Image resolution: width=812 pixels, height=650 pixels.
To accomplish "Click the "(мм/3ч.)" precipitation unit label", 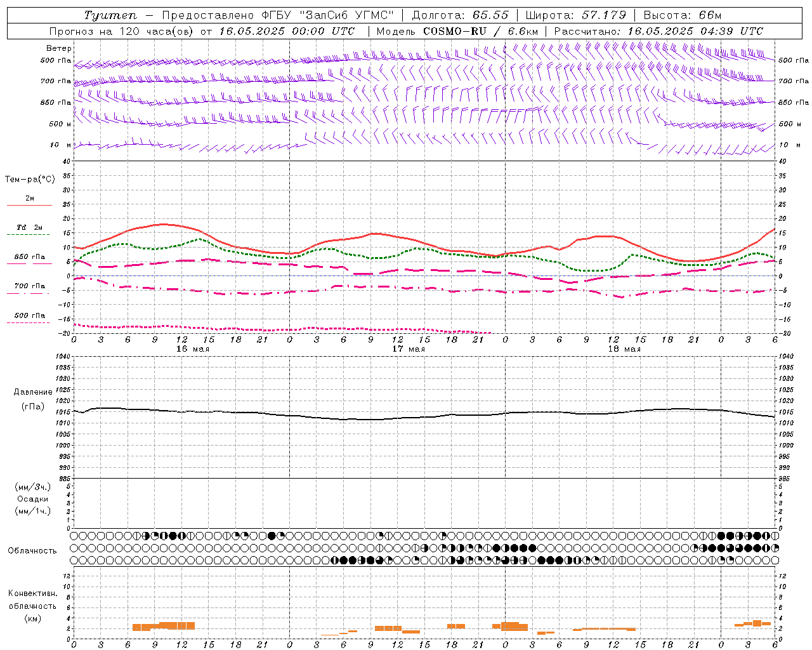I will pos(33,487).
